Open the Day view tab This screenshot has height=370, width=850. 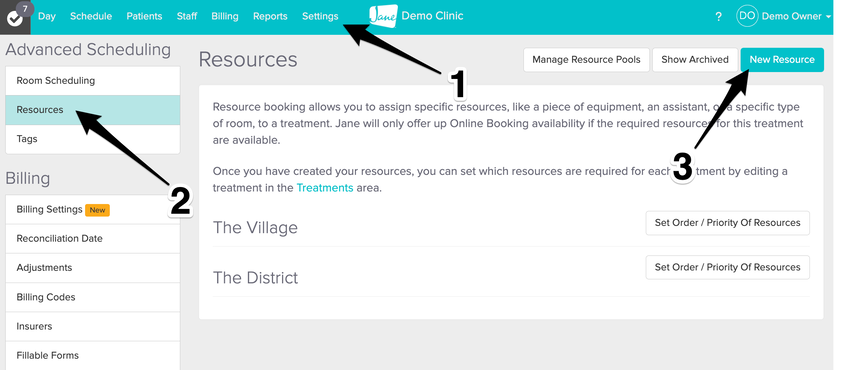[47, 16]
